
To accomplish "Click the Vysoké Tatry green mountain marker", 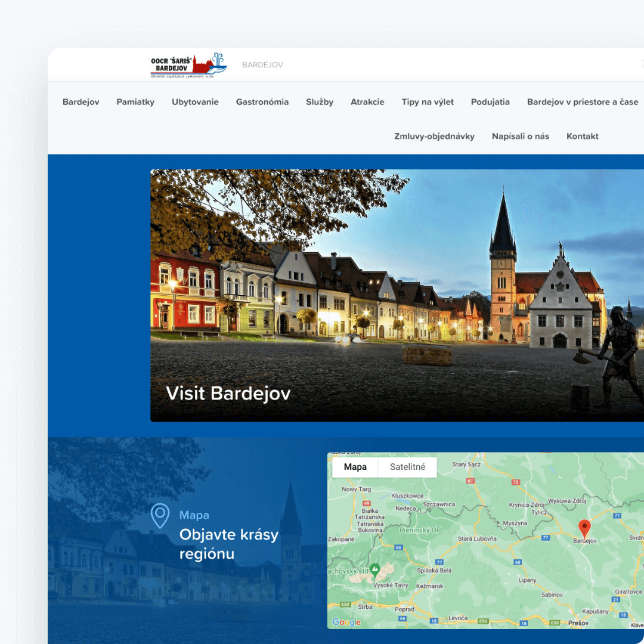I will point(374,569).
